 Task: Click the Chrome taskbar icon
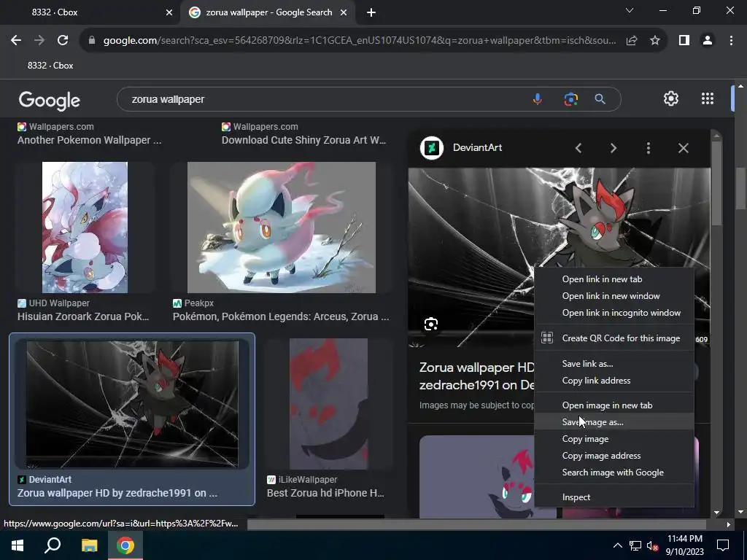coord(125,545)
